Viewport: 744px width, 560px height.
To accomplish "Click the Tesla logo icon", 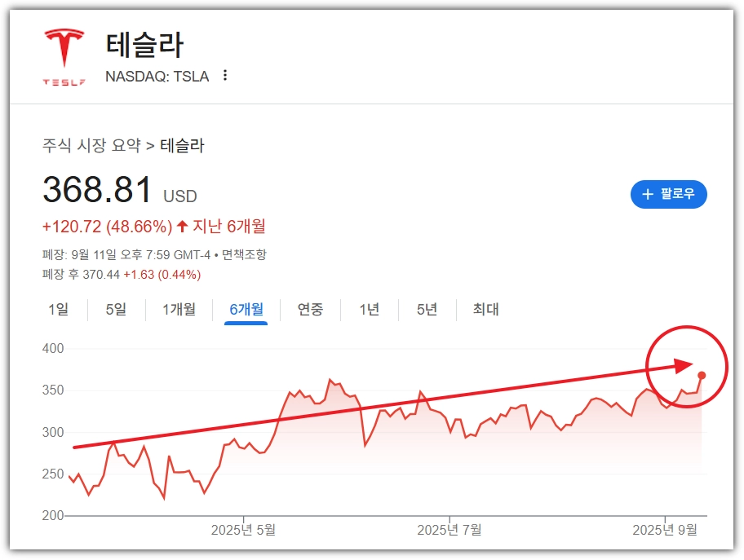I will (x=64, y=55).
